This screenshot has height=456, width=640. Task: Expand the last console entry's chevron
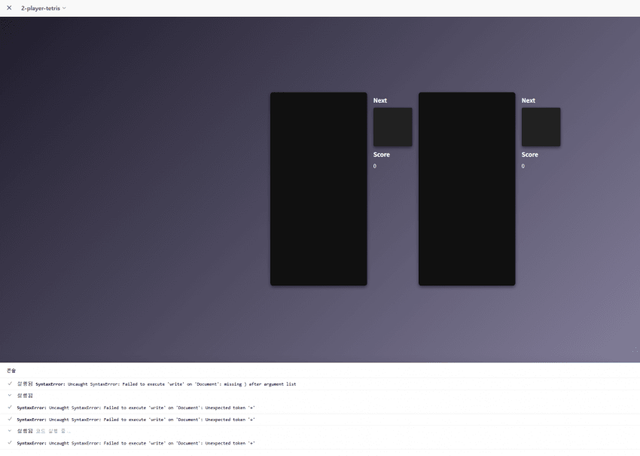(9, 443)
